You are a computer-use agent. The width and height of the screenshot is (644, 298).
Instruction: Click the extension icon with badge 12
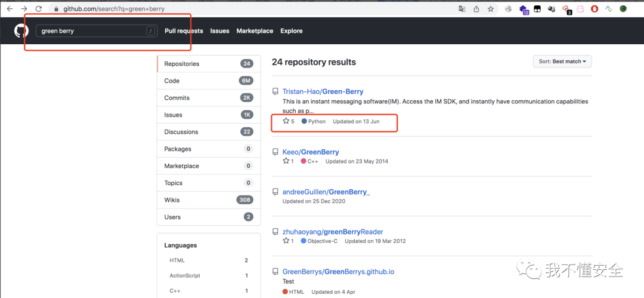click(x=524, y=9)
